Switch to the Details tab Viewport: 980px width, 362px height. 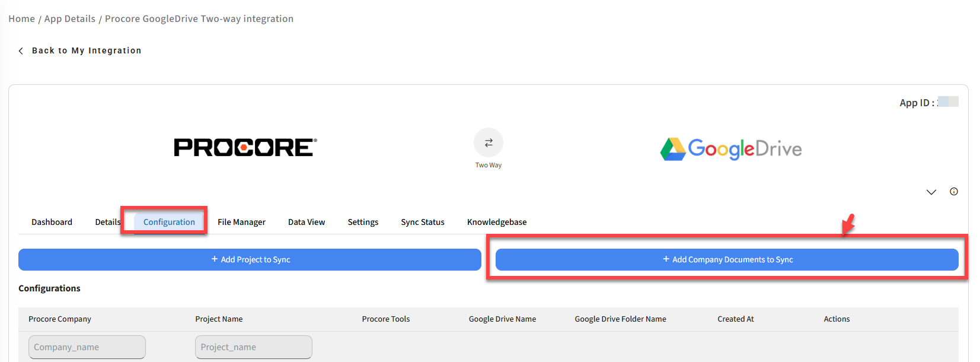(x=107, y=222)
